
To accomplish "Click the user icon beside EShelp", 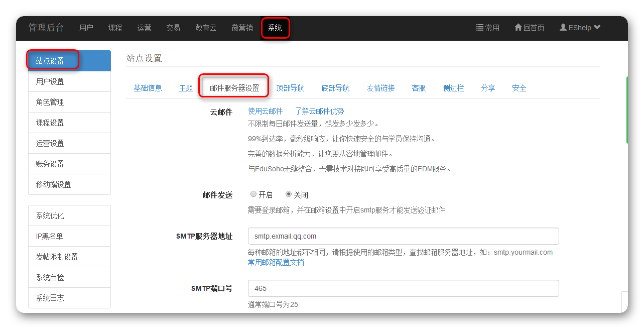I will (x=563, y=28).
